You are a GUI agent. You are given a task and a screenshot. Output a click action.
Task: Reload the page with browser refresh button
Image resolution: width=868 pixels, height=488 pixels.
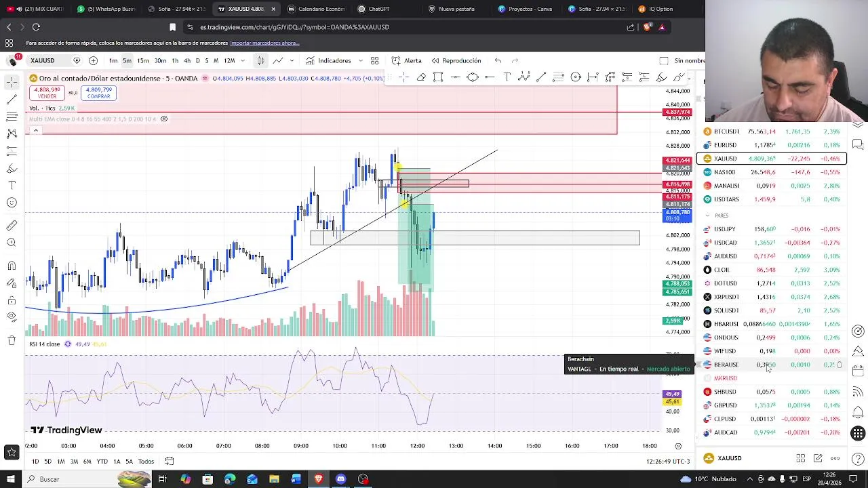[x=36, y=27]
